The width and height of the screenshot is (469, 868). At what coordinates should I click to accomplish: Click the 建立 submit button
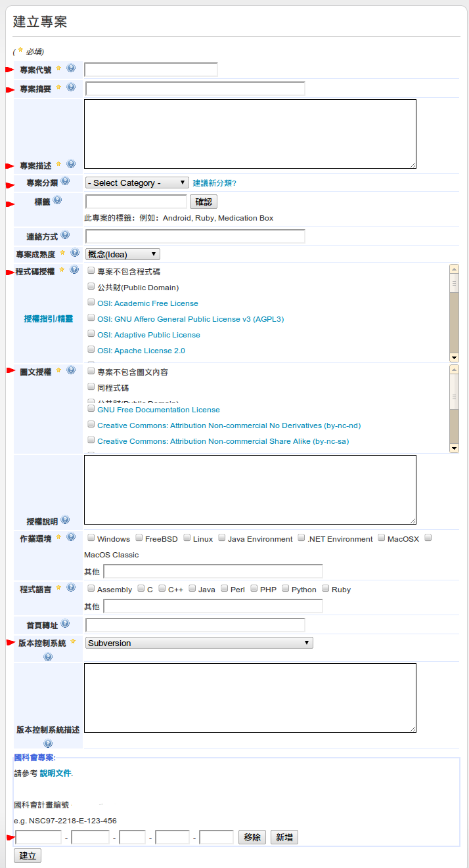[x=28, y=856]
